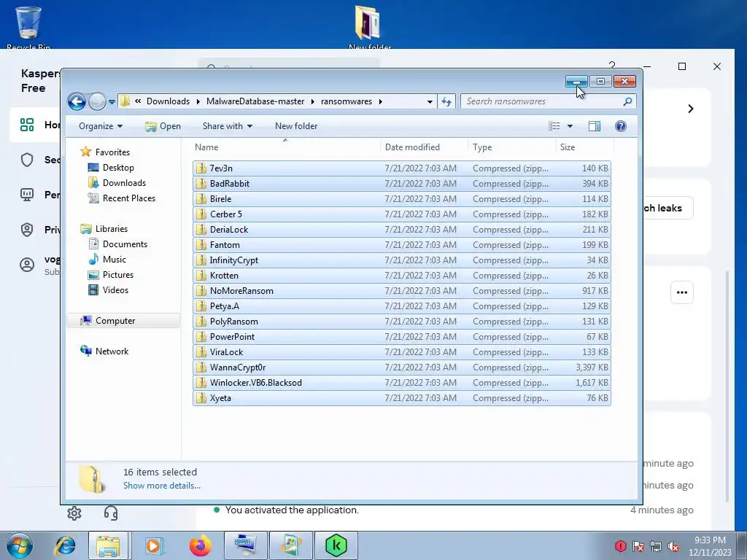Click the green Kaspersky taskbar icon
The width and height of the screenshot is (747, 560).
pyautogui.click(x=336, y=545)
